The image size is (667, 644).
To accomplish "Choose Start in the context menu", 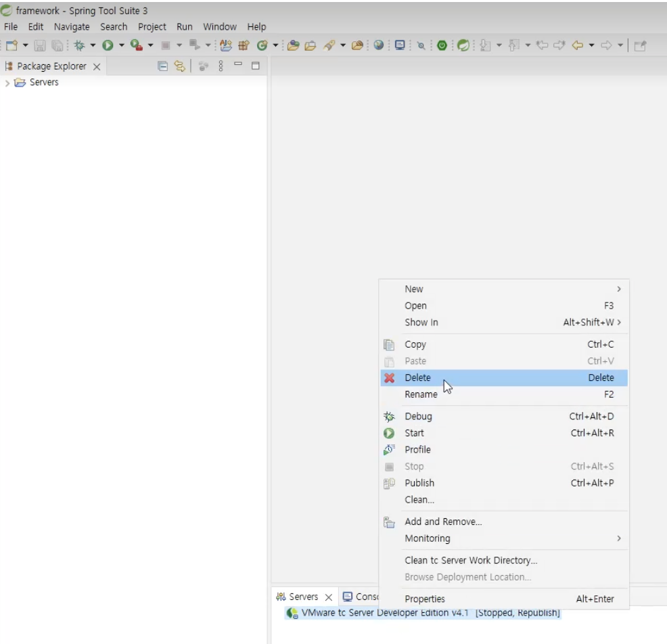I will (x=504, y=433).
